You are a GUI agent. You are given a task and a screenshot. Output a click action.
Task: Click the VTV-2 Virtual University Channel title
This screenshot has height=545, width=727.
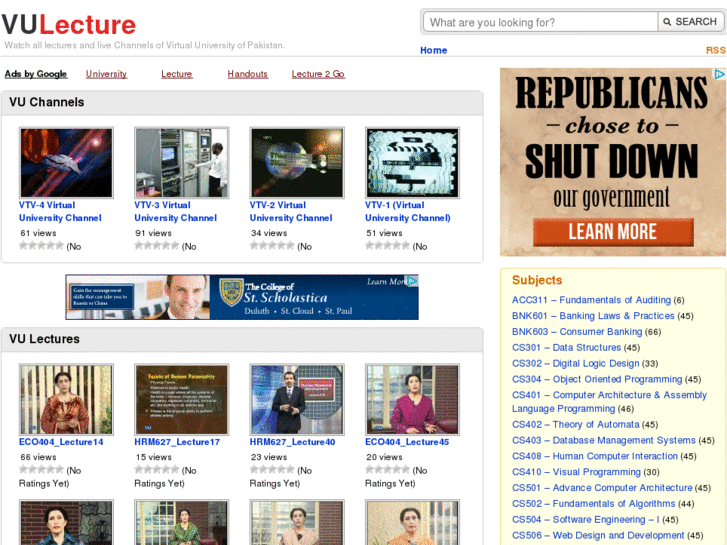click(x=291, y=212)
